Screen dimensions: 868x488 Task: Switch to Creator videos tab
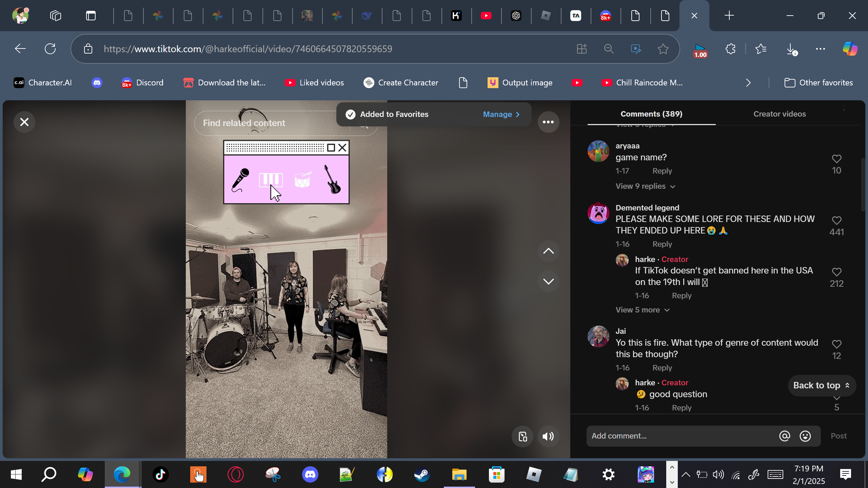coord(780,114)
